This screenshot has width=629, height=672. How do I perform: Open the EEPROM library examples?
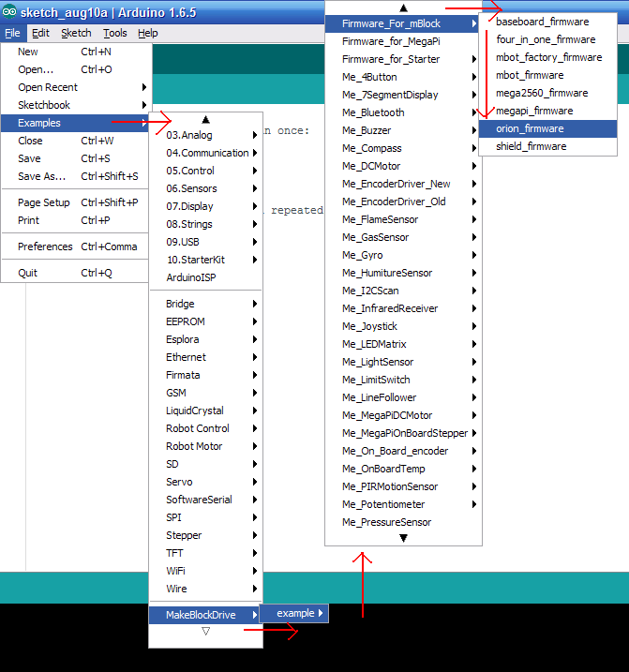[x=206, y=321]
